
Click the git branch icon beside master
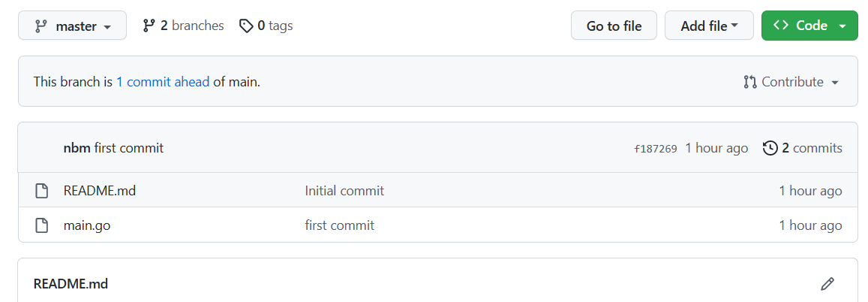click(x=41, y=26)
